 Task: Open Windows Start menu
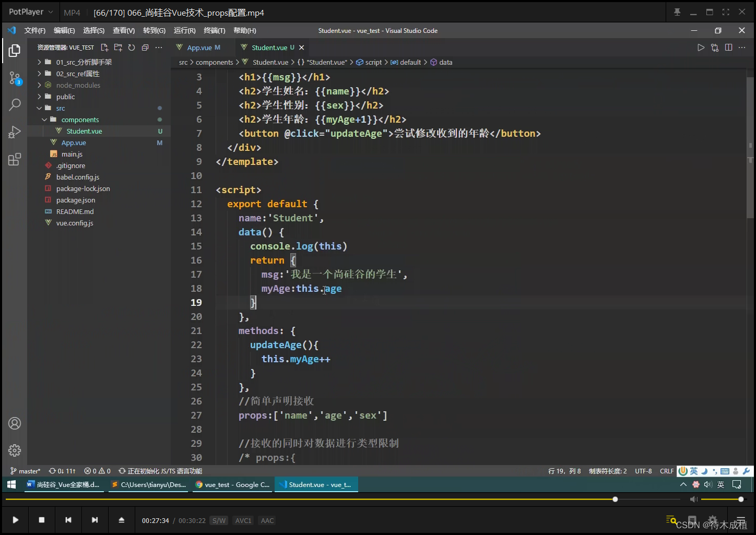point(11,484)
